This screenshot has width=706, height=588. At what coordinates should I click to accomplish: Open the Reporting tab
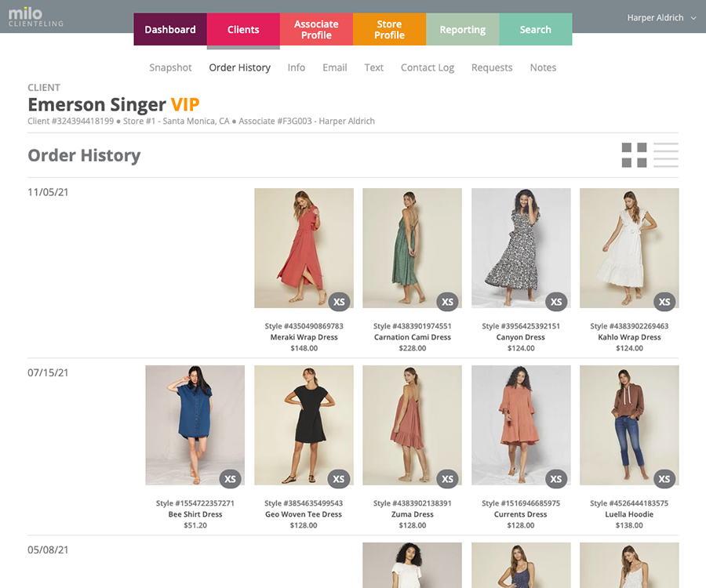click(x=462, y=29)
